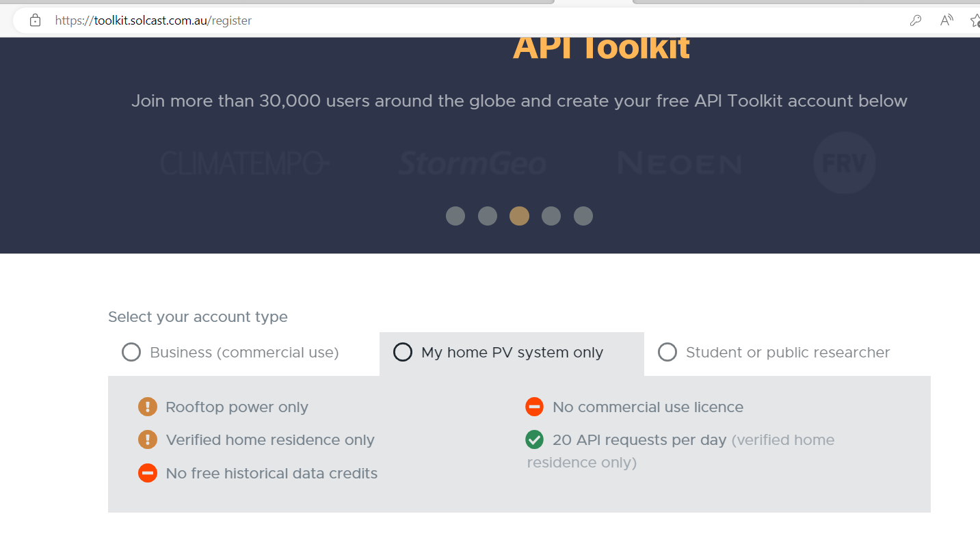Choose Student or public researcher radio
The width and height of the screenshot is (980, 542).
point(667,353)
